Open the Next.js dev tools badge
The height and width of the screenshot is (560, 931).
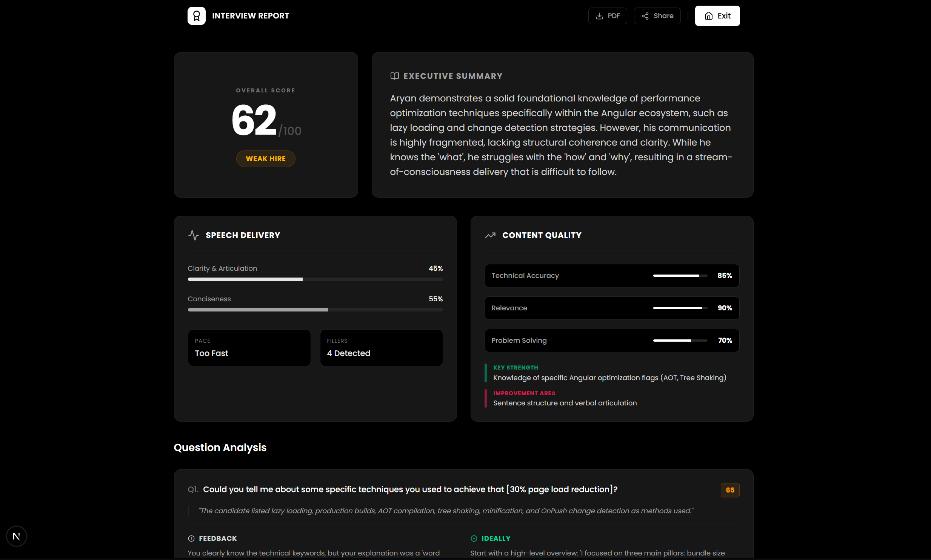16,536
